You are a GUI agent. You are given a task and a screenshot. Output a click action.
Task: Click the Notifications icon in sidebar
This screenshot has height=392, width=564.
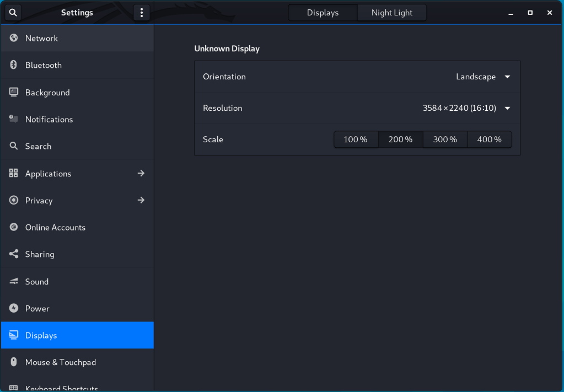pyautogui.click(x=14, y=119)
